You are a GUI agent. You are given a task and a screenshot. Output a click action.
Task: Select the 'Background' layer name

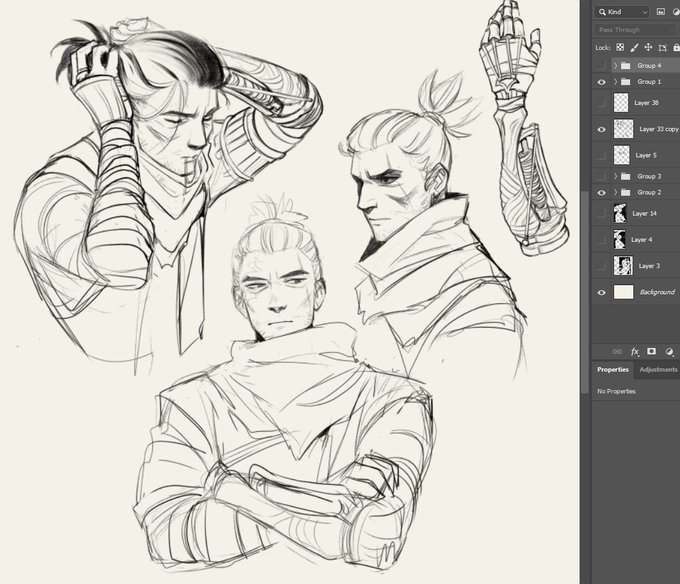click(657, 292)
